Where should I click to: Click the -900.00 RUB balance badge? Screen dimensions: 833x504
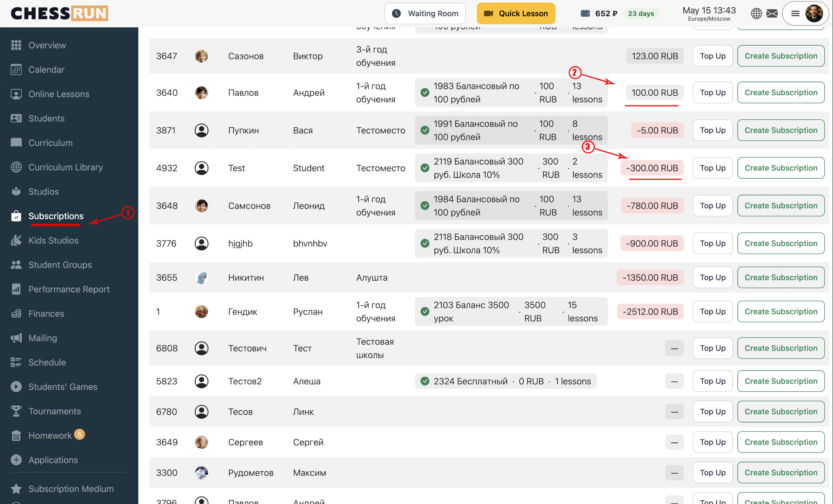[x=652, y=243]
